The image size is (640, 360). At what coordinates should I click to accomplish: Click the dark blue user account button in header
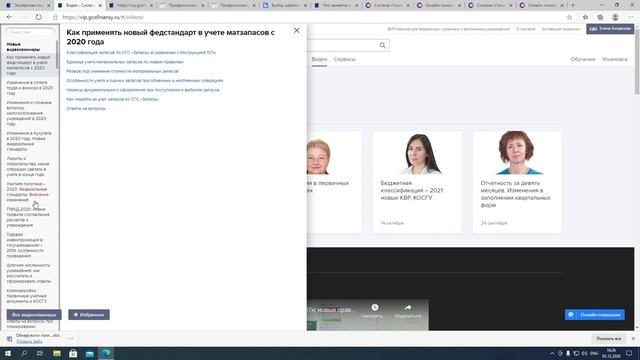click(x=610, y=29)
